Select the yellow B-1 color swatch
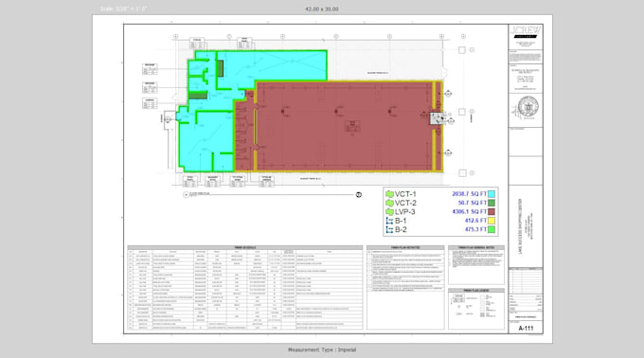Image resolution: width=644 pixels, height=358 pixels. [x=492, y=221]
